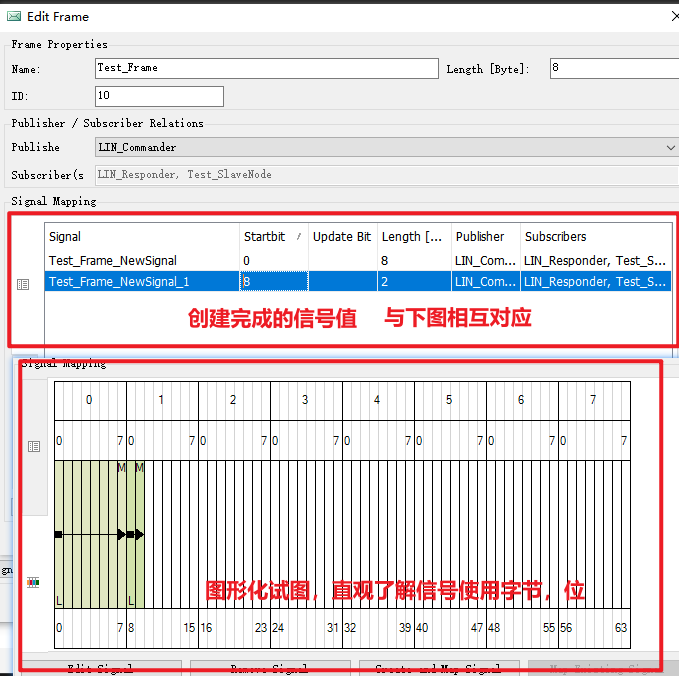Click the Length [Byte] input field

(x=614, y=68)
